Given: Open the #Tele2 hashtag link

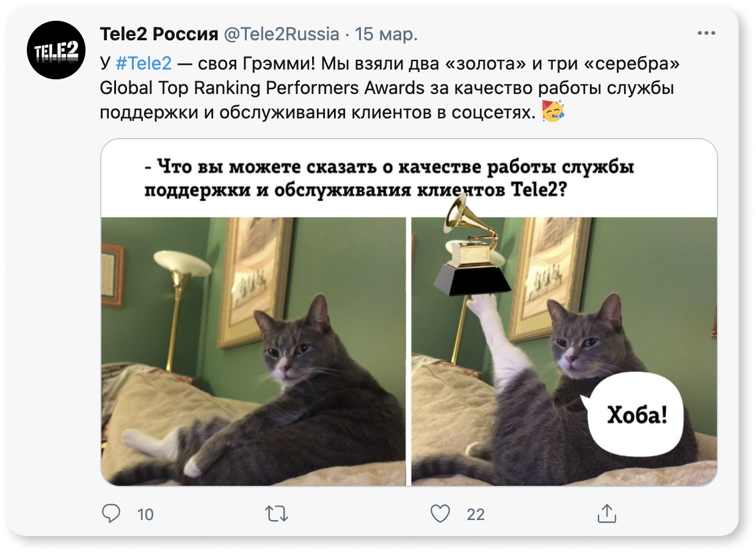Looking at the screenshot, I should pyautogui.click(x=144, y=63).
